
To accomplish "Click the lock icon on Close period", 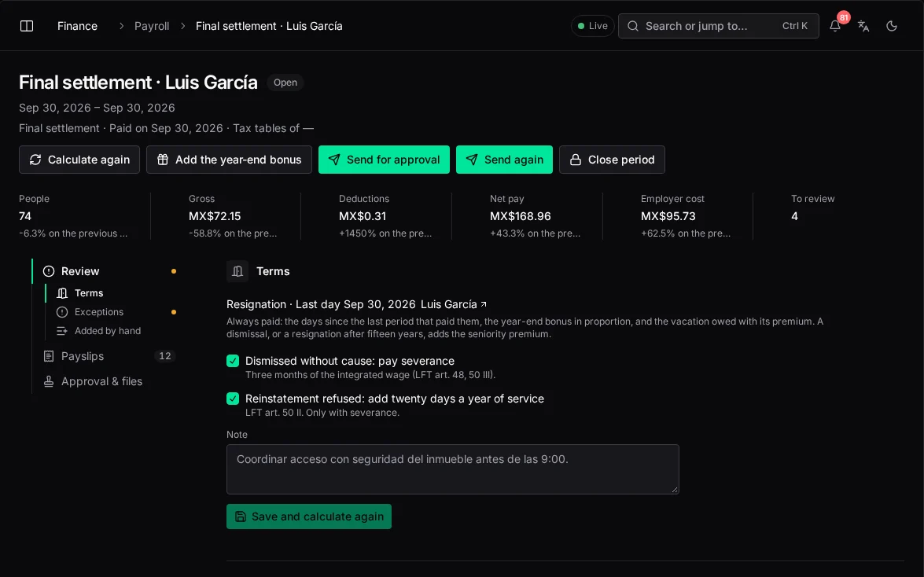I will (576, 160).
